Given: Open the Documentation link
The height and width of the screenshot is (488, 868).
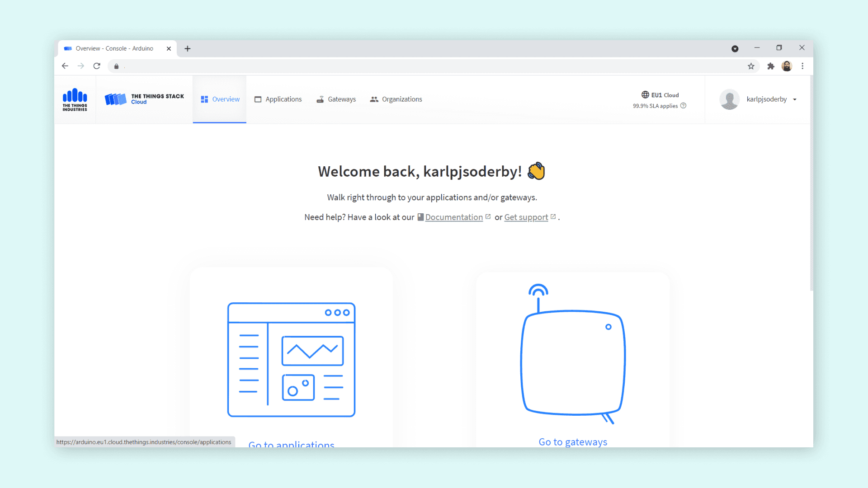Looking at the screenshot, I should coord(454,217).
